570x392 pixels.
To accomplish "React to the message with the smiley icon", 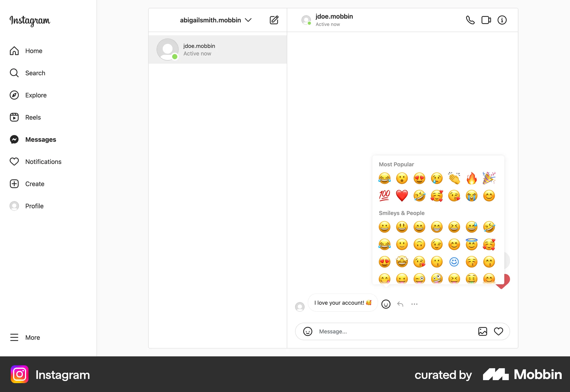I will [x=386, y=304].
